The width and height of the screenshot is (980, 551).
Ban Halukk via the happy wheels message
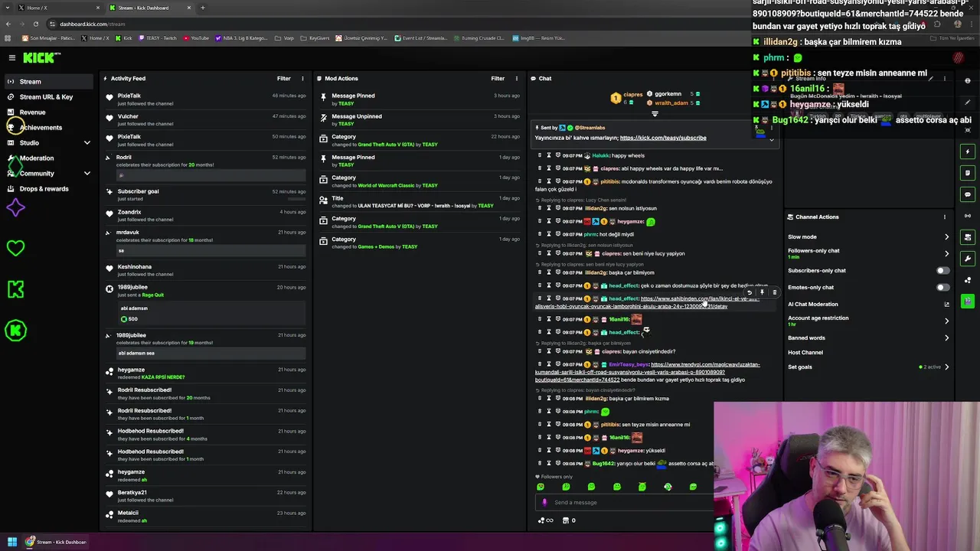tap(558, 155)
